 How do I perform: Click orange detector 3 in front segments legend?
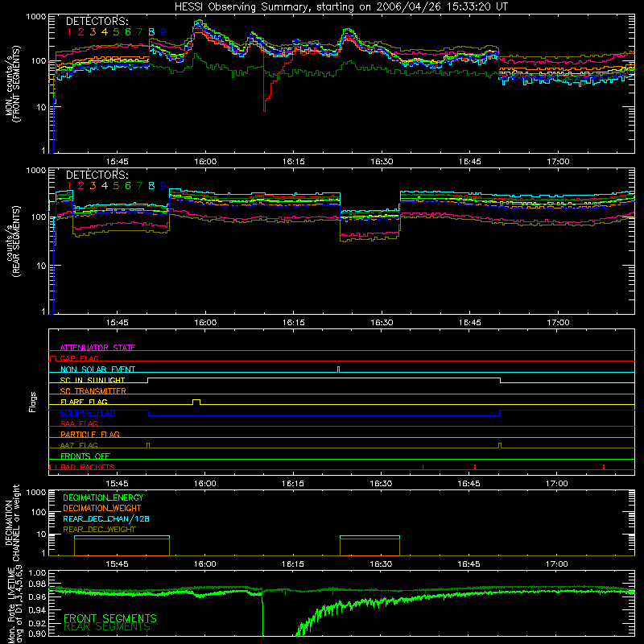pos(93,31)
